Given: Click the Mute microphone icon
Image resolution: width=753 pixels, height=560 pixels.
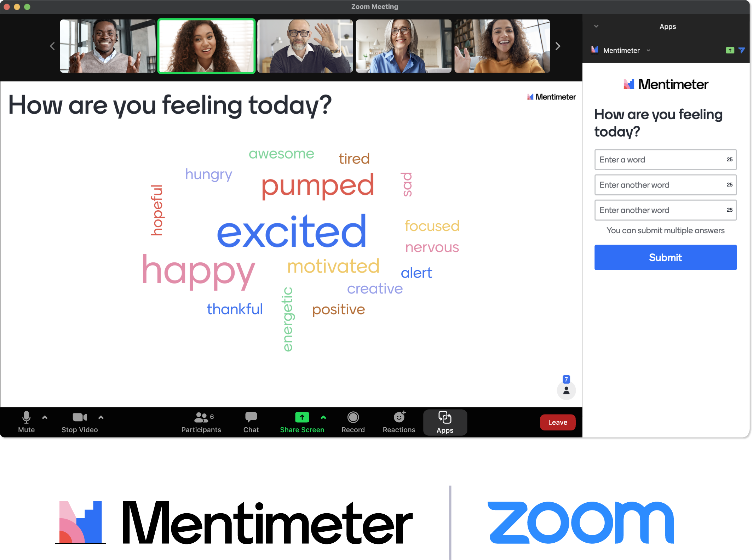Looking at the screenshot, I should click(26, 418).
